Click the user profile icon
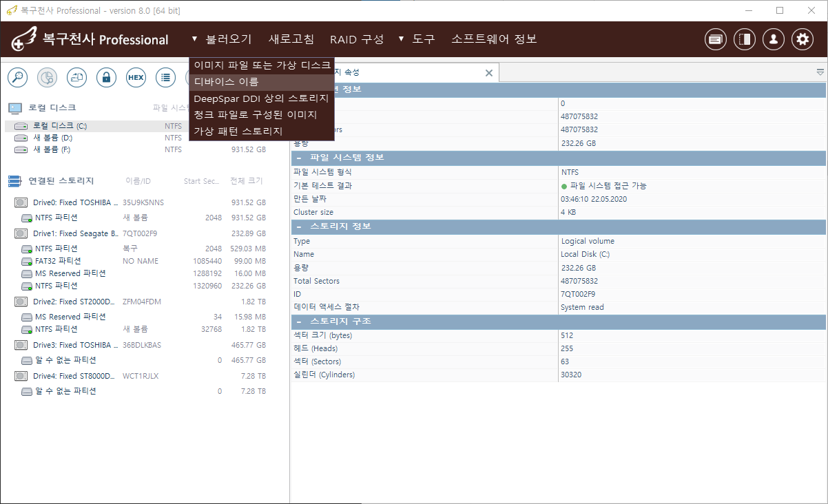 [773, 39]
